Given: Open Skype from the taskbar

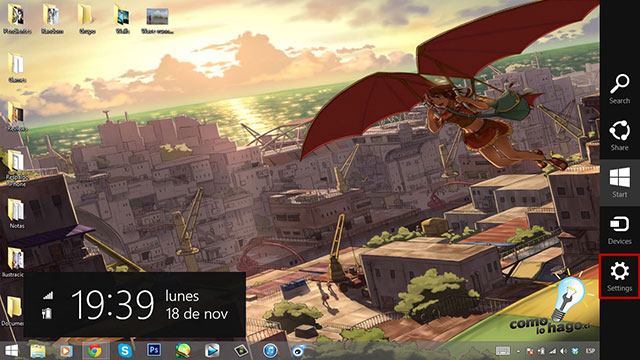Looking at the screenshot, I should pos(124,351).
